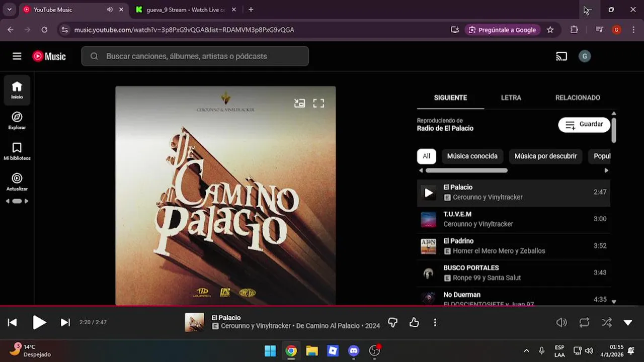Click the chips horizontal scrollbar thumb
Viewport: 644px width, 362px height.
pyautogui.click(x=466, y=170)
